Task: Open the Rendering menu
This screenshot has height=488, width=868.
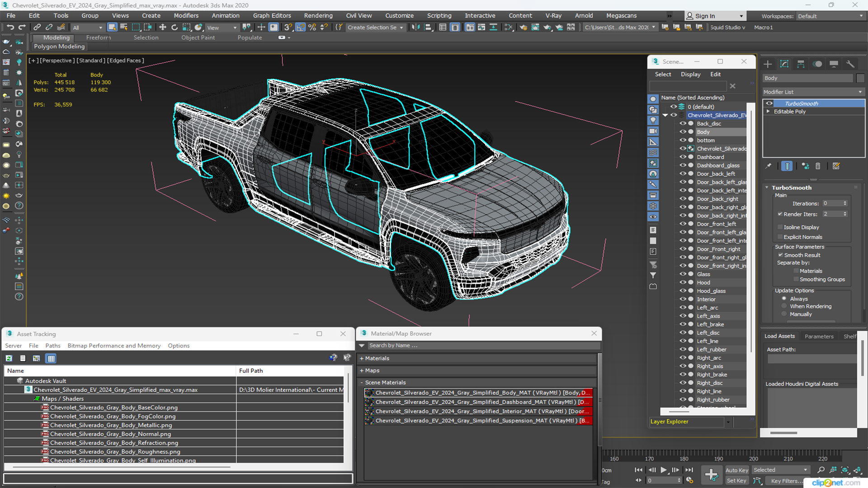Action: 318,15
